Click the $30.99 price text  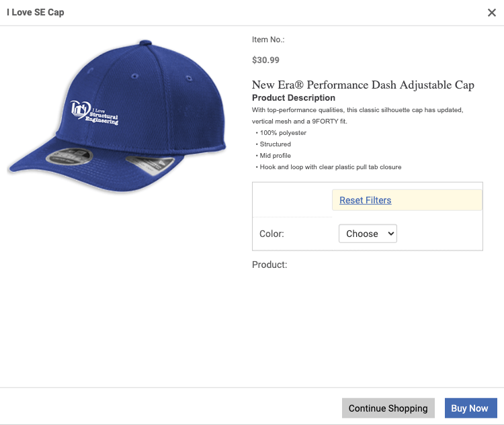pyautogui.click(x=265, y=60)
